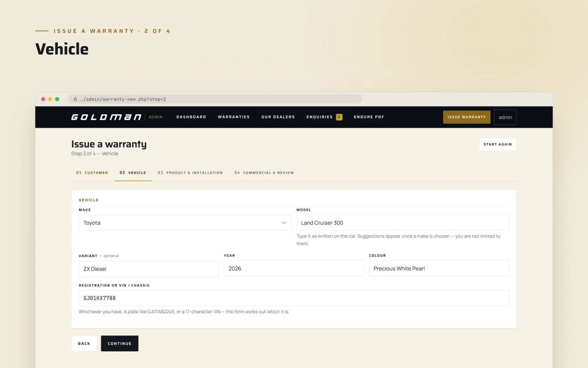Select the 02 Vehicle step tab
This screenshot has height=368, width=588.
(133, 173)
